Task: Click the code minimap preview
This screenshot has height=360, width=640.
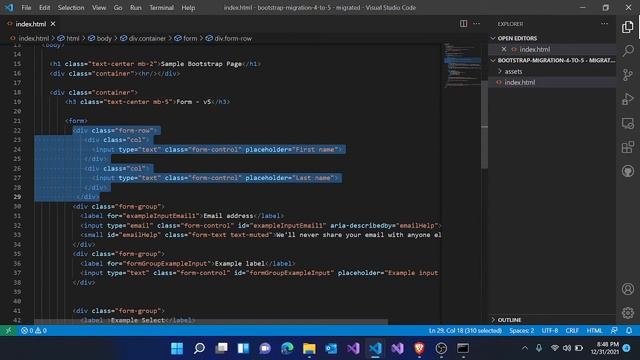Action: pos(462,65)
